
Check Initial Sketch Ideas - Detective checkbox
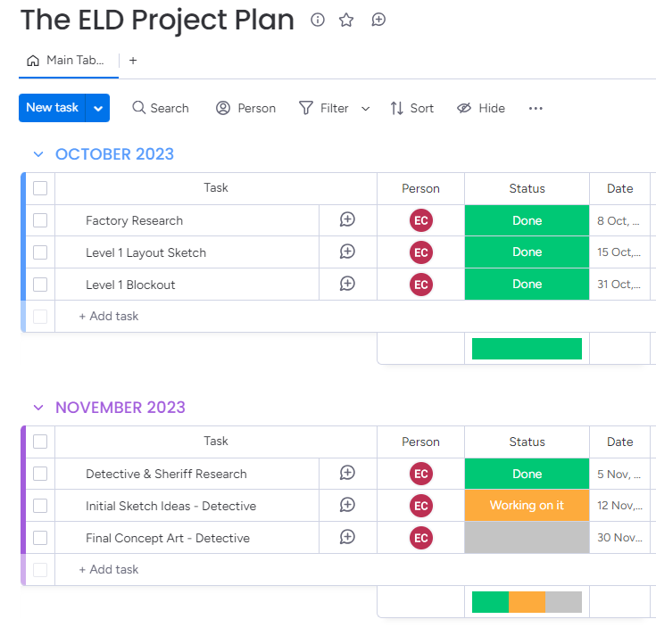point(40,506)
